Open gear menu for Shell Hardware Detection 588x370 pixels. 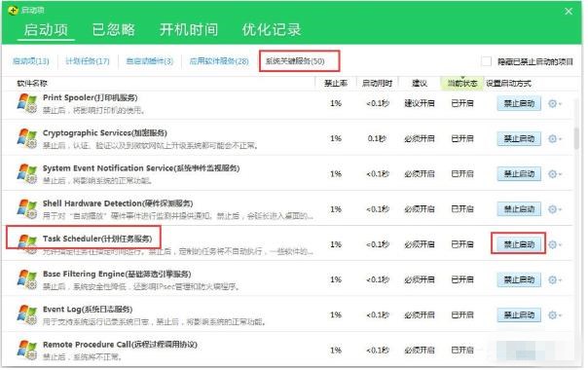(x=555, y=209)
